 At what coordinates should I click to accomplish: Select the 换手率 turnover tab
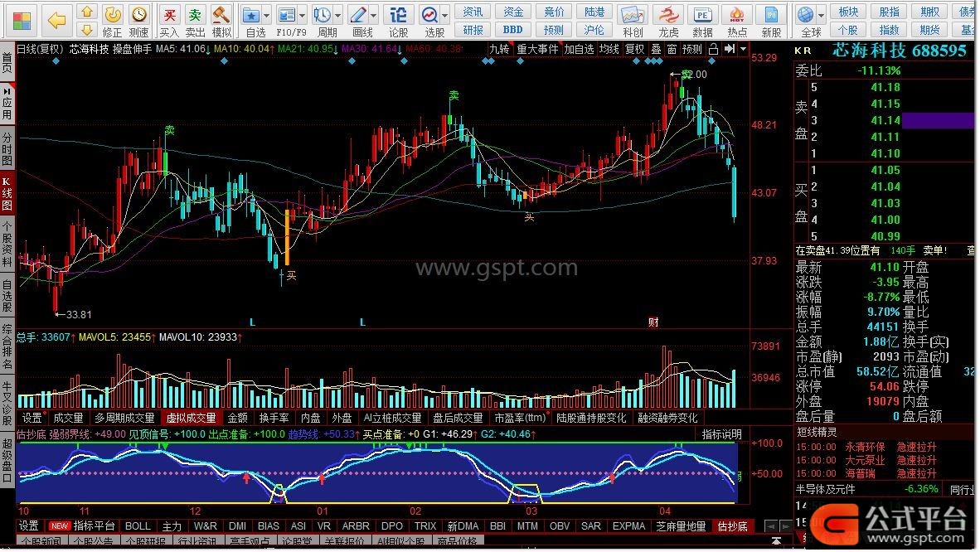[274, 418]
